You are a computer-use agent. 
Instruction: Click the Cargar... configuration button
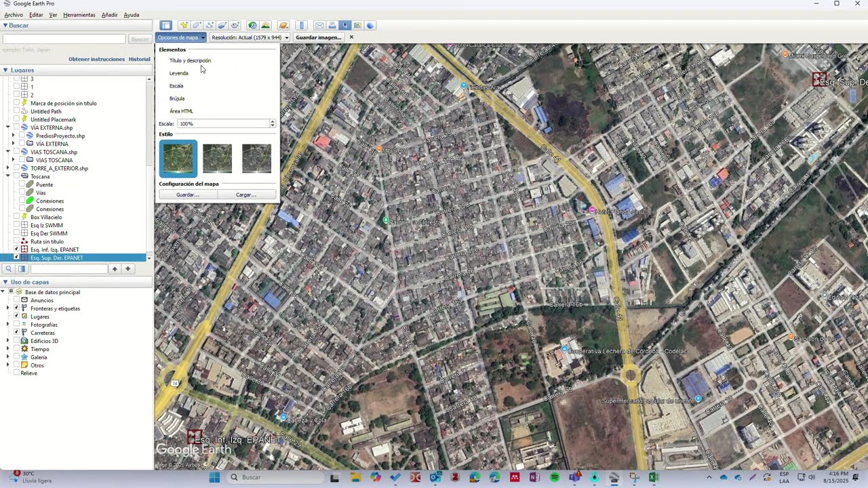tap(246, 195)
